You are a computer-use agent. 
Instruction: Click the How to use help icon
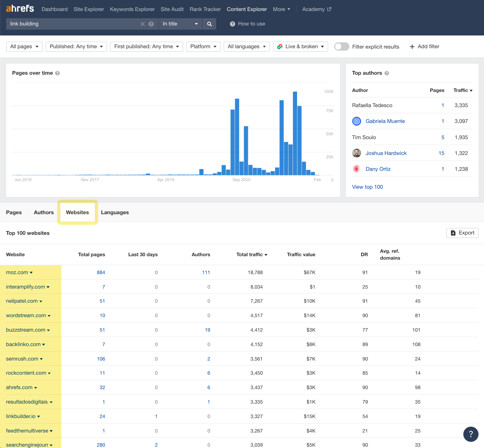coord(232,24)
